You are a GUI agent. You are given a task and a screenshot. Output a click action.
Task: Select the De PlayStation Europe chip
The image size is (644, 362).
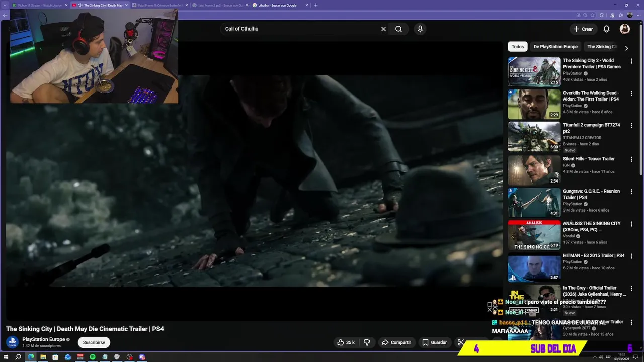[x=555, y=47]
